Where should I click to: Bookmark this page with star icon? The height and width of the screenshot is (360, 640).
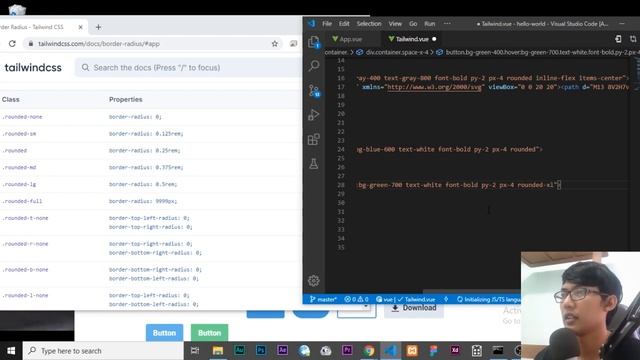pyautogui.click(x=275, y=44)
